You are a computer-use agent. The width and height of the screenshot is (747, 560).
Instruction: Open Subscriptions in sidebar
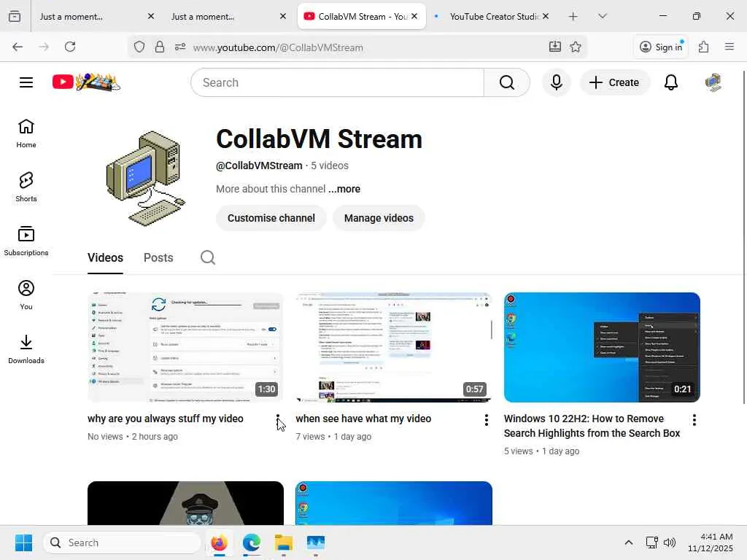tap(26, 241)
